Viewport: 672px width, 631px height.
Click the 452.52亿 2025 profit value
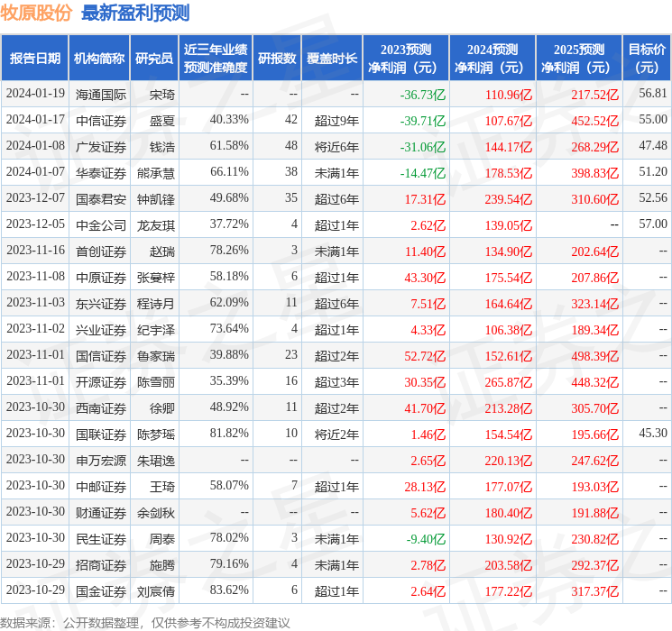point(595,121)
